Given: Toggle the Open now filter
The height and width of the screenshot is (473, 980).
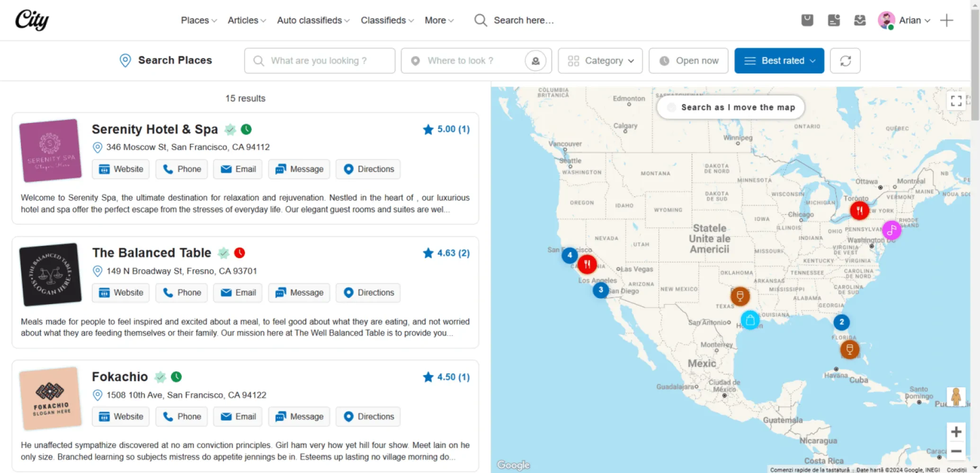Looking at the screenshot, I should (688, 61).
